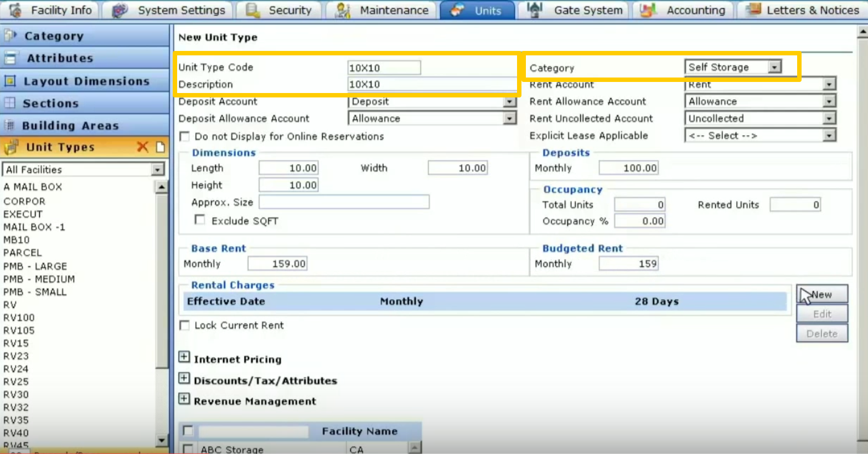Click the Approx. Size field
This screenshot has height=454, width=868.
[x=344, y=202]
